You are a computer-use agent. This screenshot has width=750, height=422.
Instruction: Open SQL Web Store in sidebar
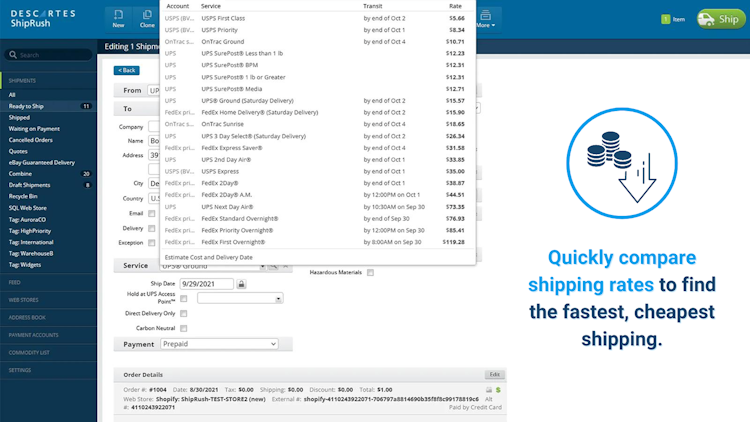coord(27,208)
